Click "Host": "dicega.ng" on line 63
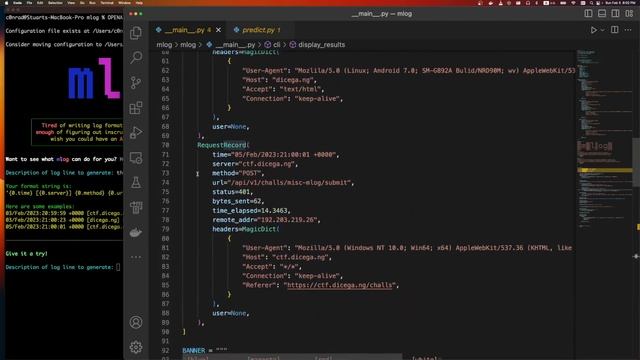 coord(279,80)
